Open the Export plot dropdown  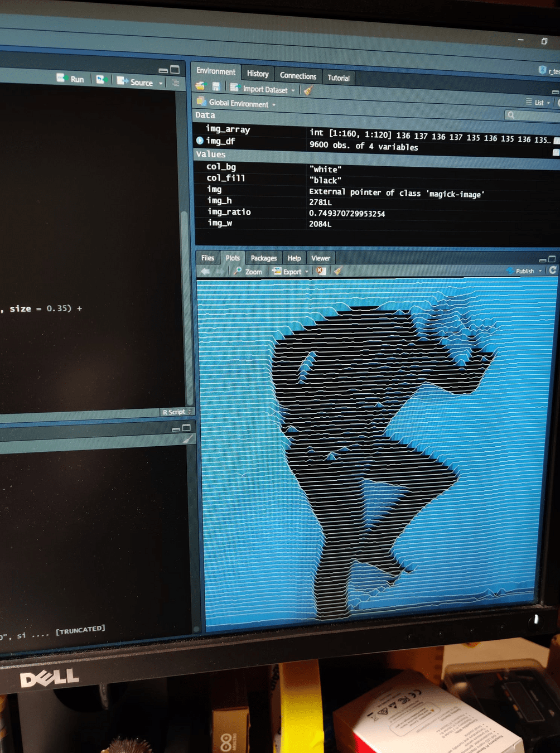(290, 272)
